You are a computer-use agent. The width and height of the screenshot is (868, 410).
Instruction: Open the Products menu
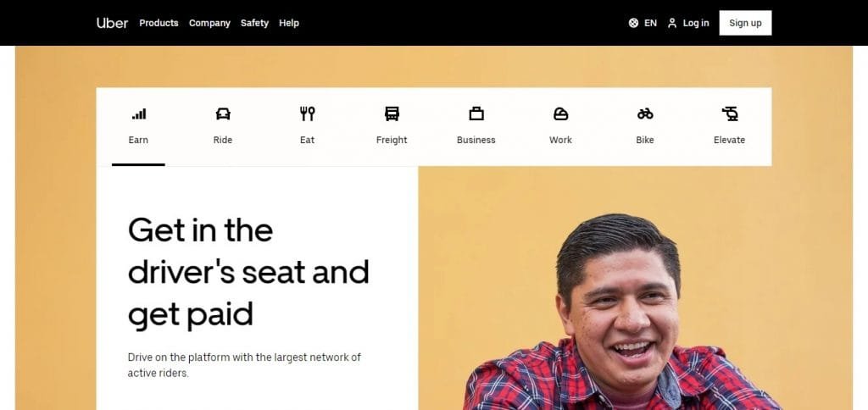coord(159,23)
